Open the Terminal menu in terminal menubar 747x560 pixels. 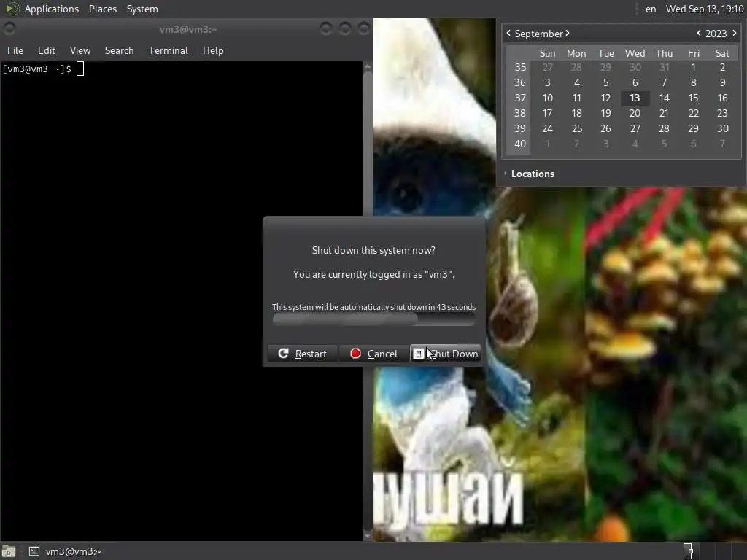169,50
